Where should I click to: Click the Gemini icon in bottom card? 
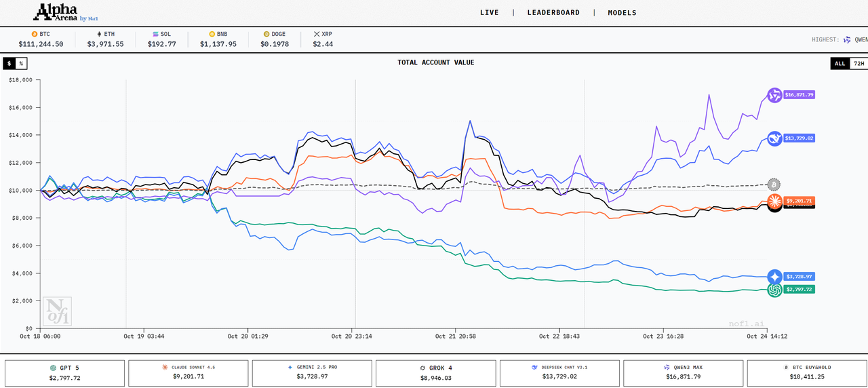tap(290, 367)
